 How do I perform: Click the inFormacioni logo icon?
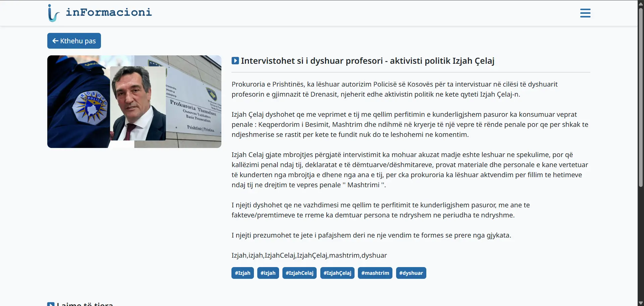pyautogui.click(x=53, y=13)
